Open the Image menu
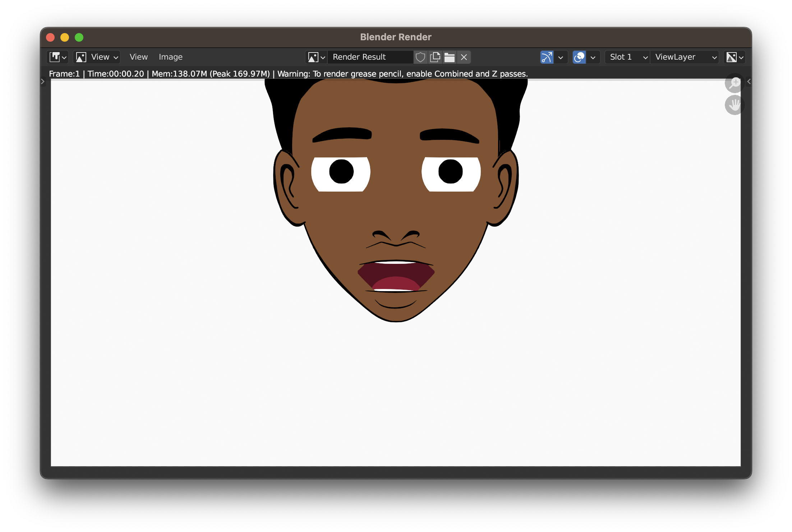Image resolution: width=792 pixels, height=532 pixels. pyautogui.click(x=170, y=57)
